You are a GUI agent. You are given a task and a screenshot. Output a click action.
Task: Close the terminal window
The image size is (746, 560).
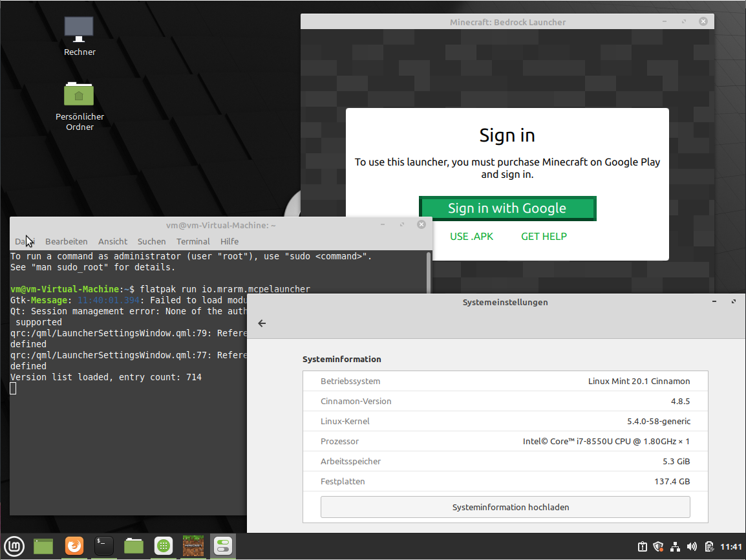421,224
